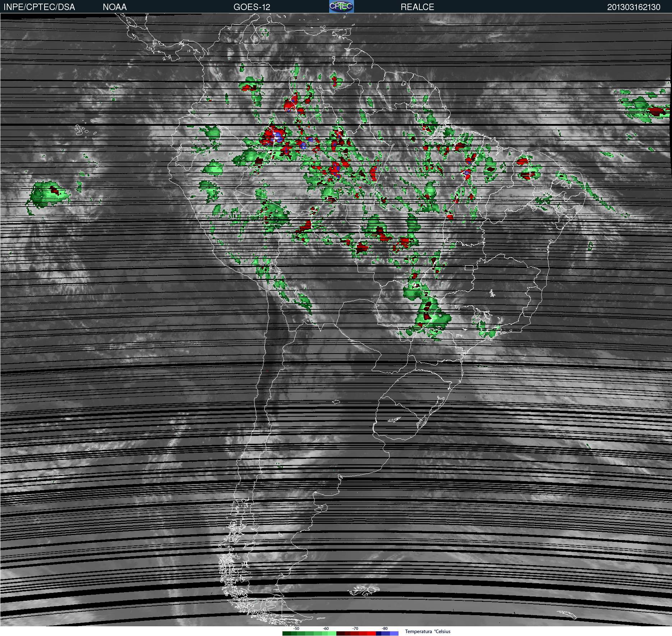Click the Temperatura °Celsius legend label
The image size is (672, 636).
428,631
